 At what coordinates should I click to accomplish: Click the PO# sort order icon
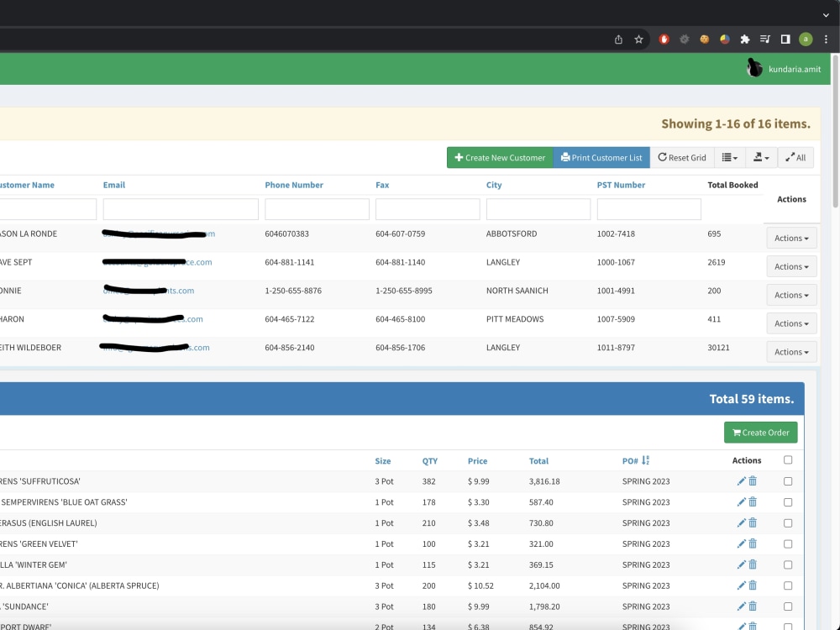pos(645,460)
